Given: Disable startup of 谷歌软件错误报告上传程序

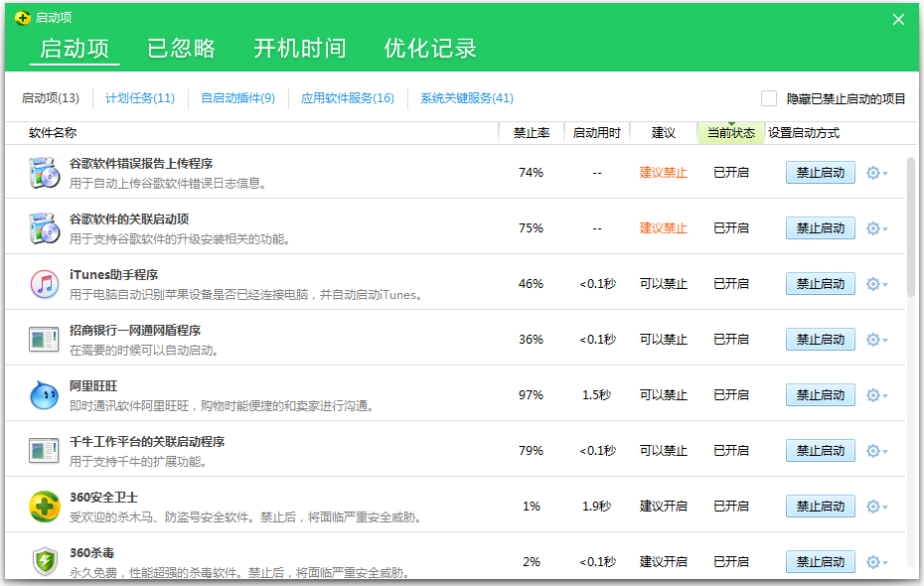Looking at the screenshot, I should (821, 173).
